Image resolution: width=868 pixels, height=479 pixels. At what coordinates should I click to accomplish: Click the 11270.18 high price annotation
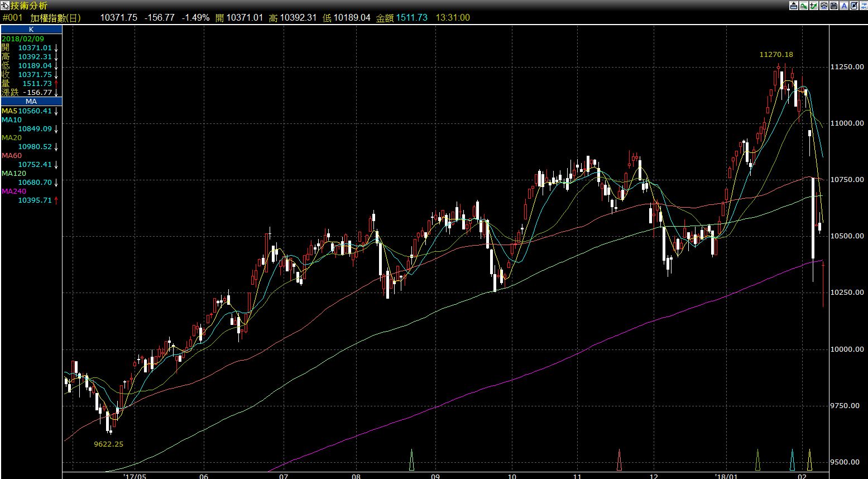(x=776, y=55)
